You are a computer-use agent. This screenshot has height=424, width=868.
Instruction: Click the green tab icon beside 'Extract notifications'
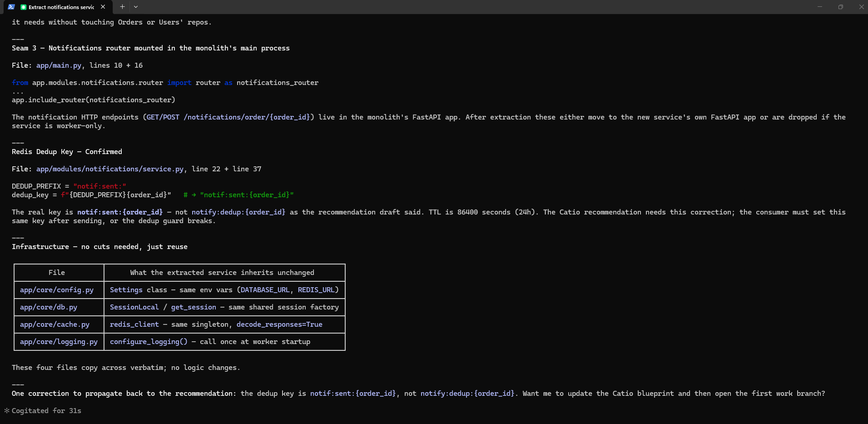[24, 7]
